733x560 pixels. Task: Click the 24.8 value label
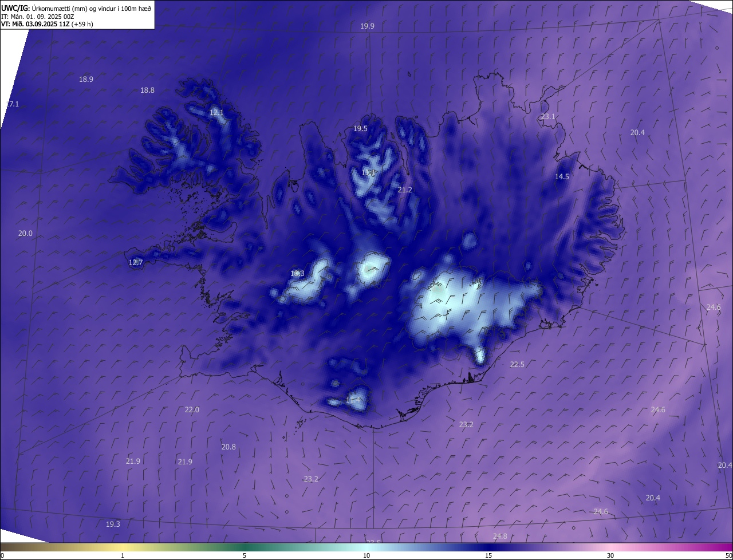click(x=500, y=536)
